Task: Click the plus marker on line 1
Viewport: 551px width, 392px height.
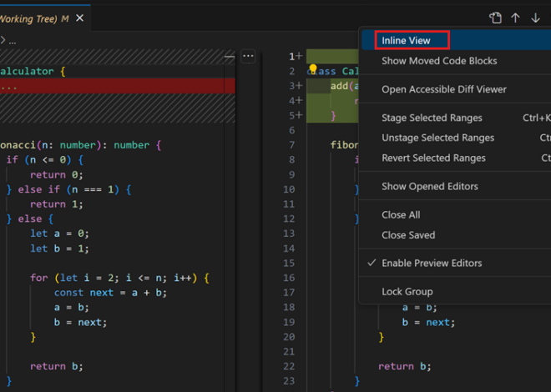Action: 299,56
